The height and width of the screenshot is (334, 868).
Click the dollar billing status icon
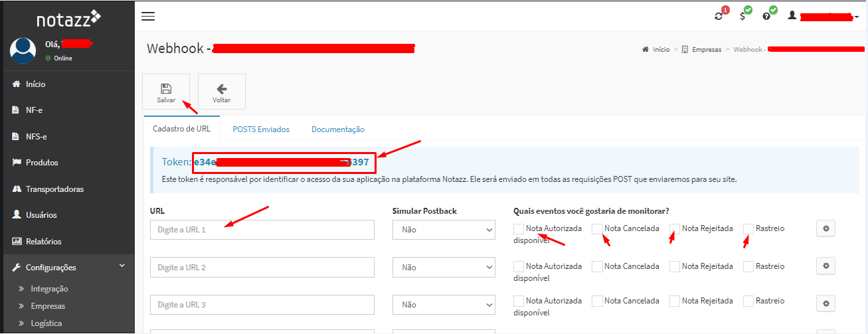click(x=742, y=15)
